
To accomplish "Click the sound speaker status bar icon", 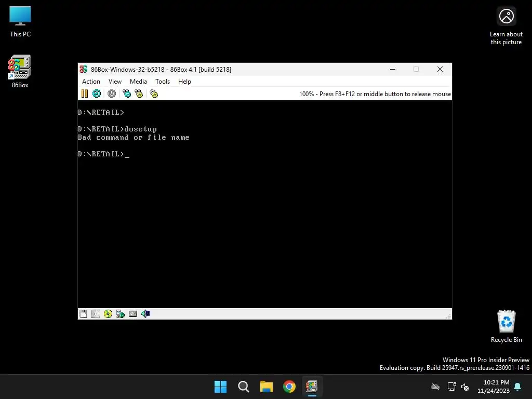I will coord(145,314).
